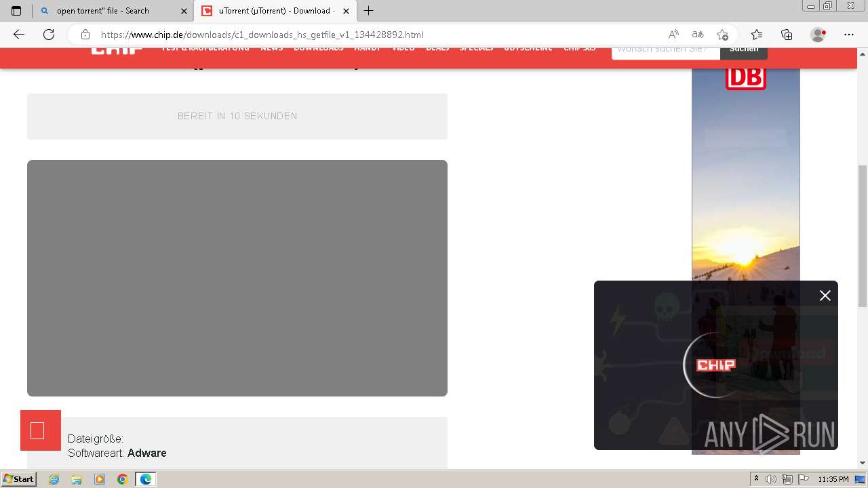Open the network tray icon
Viewport: 868px width, 488px height.
tap(787, 479)
